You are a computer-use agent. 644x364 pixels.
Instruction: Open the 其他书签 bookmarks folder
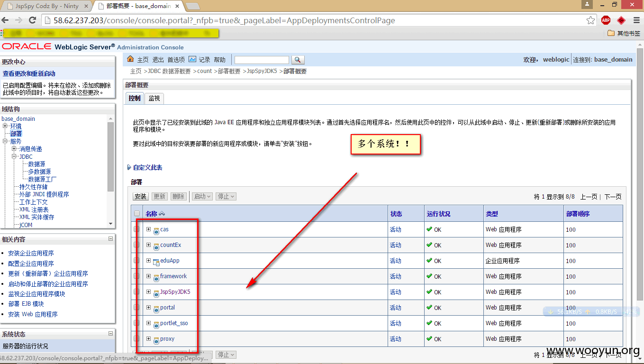coord(624,33)
